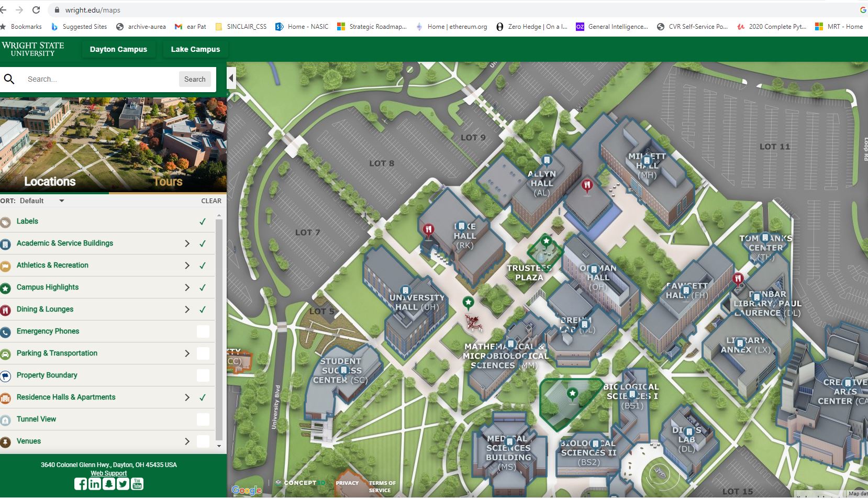Open the Tours tab
868x499 pixels.
[x=168, y=182]
